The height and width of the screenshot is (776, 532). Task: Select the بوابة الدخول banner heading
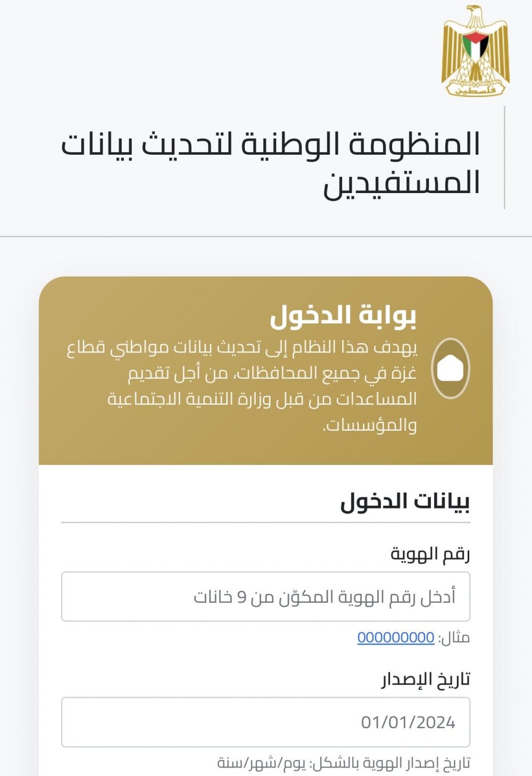pyautogui.click(x=343, y=316)
